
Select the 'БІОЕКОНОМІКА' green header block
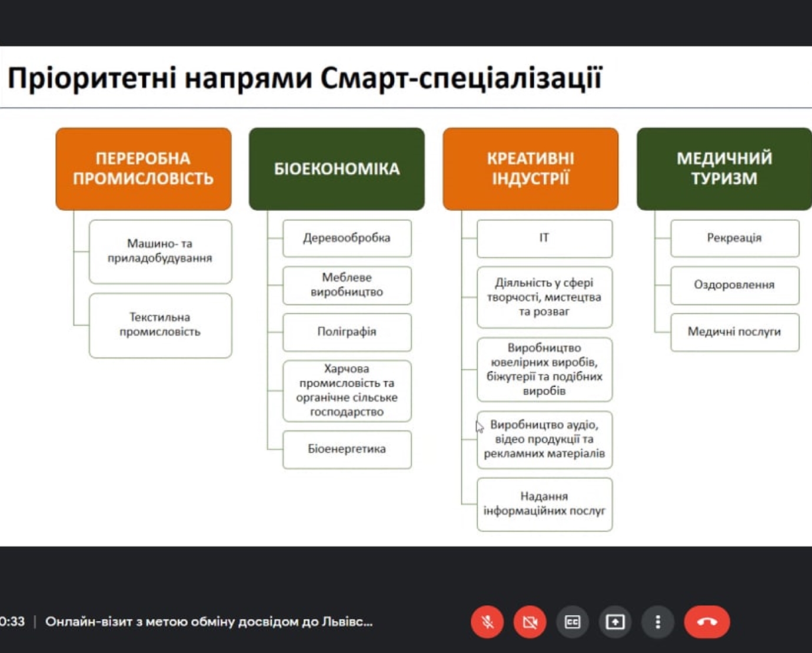click(x=337, y=169)
